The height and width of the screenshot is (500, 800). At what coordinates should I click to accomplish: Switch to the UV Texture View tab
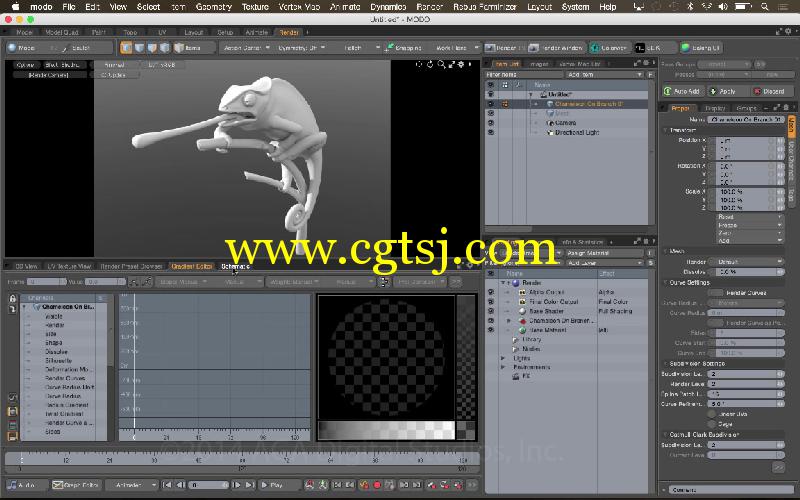[69, 266]
